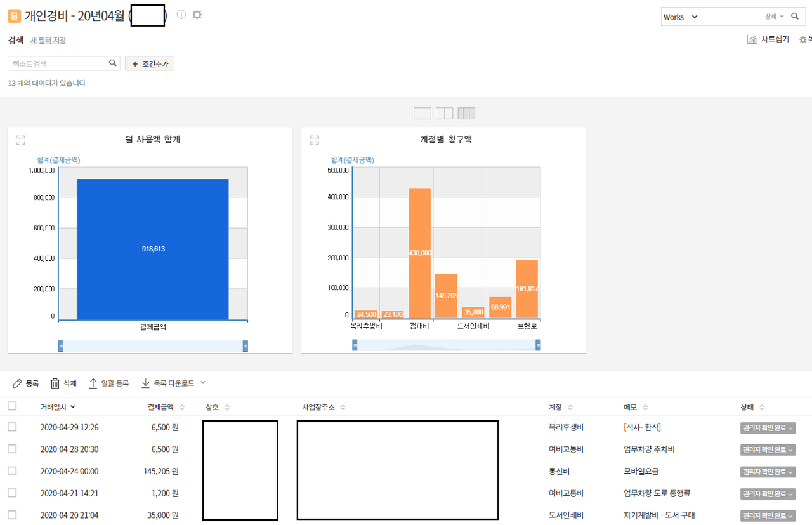Sort by 상호 column arrows
Image resolution: width=812 pixels, height=525 pixels.
[x=227, y=408]
